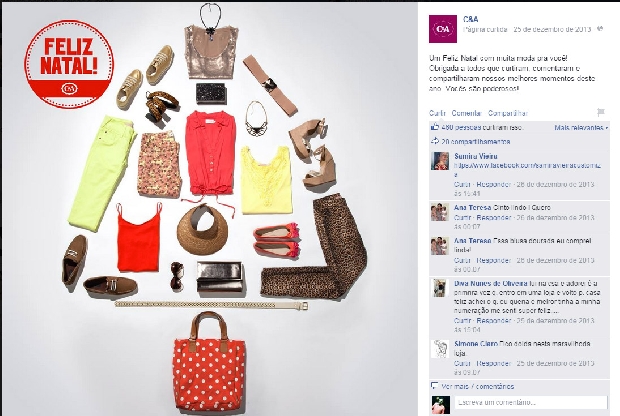
Task: Open the C&A page name link
Action: pos(471,19)
